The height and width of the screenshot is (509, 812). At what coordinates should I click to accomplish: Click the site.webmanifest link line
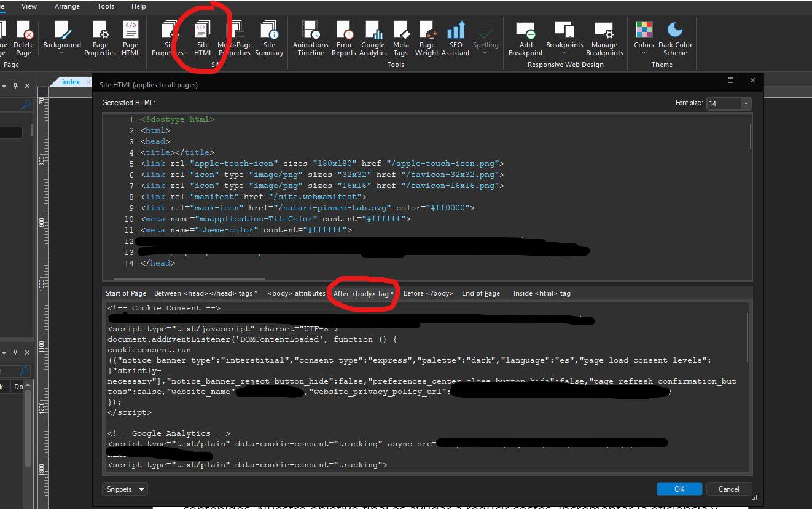253,197
